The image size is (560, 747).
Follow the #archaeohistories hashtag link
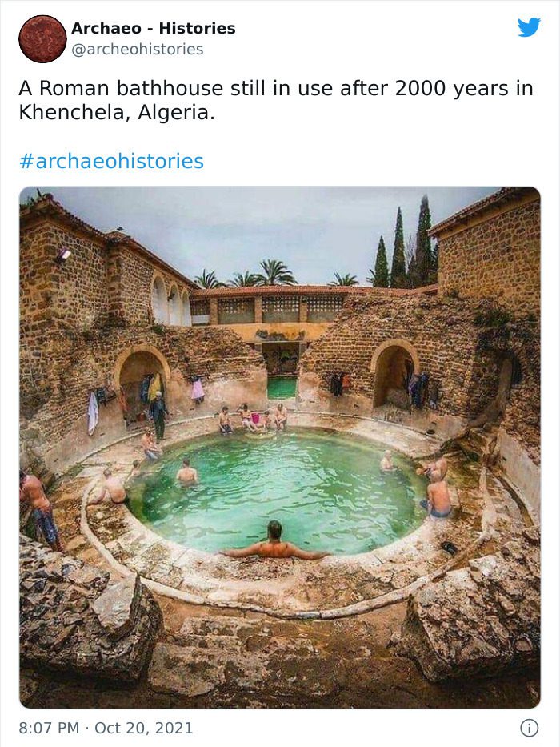[x=111, y=161]
